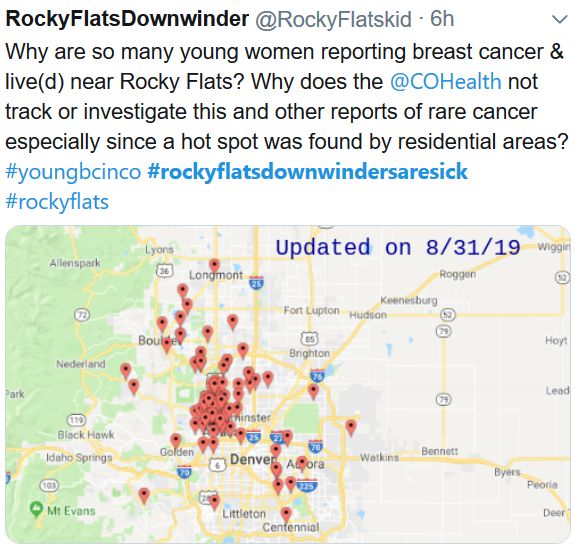Select the red pin above Centennial label
The image size is (575, 549).
pos(286,514)
